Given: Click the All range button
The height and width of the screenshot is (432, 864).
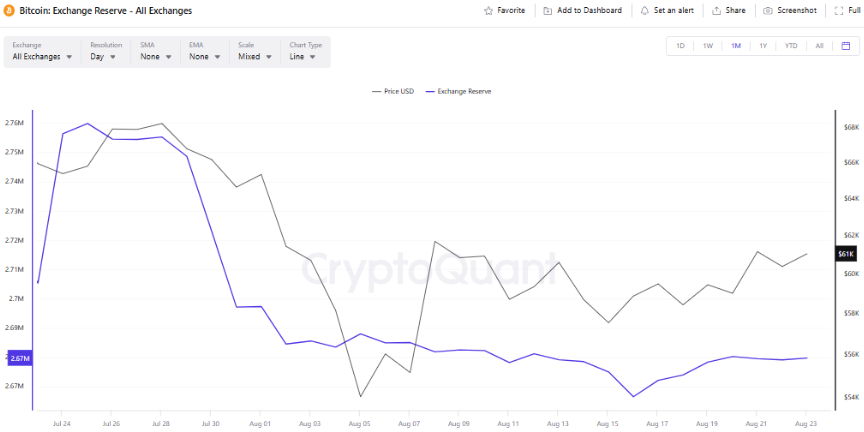Looking at the screenshot, I should click(x=819, y=46).
